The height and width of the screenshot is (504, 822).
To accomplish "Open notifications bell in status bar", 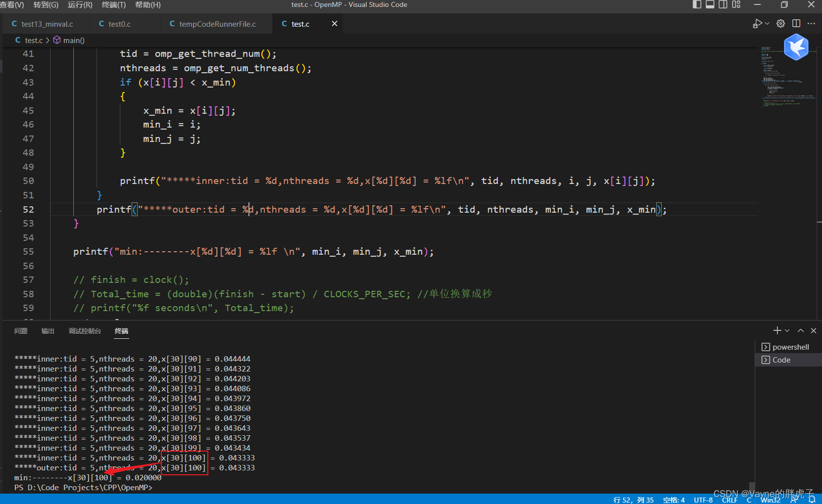I will click(x=812, y=500).
